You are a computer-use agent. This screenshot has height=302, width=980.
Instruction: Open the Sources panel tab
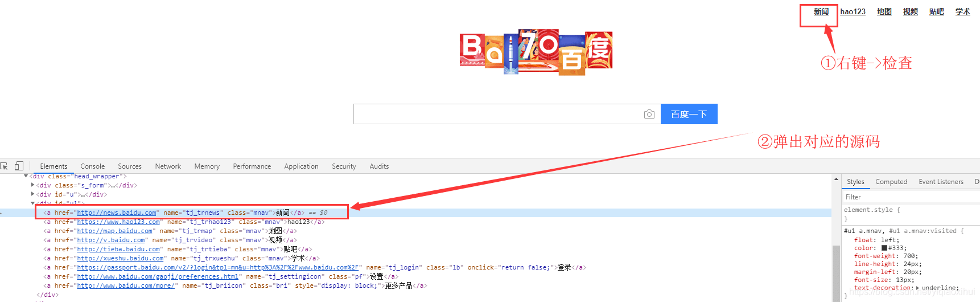130,166
